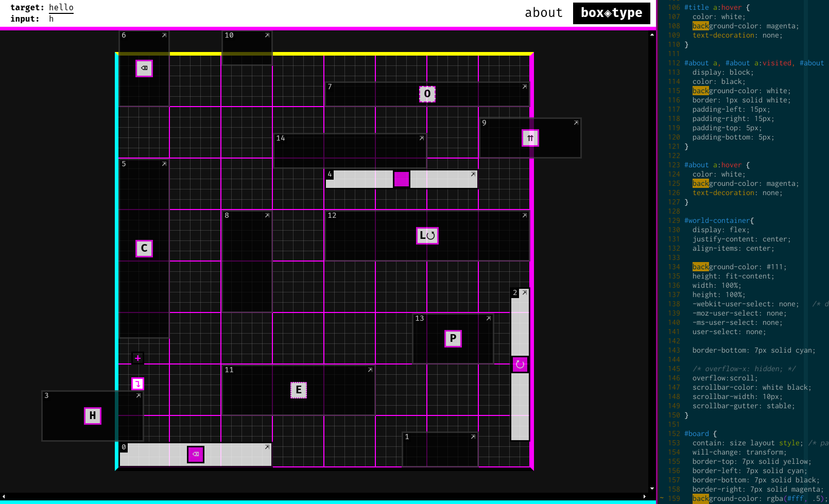Expand box 13 with its corner arrow
Viewport: 829px width, 504px height.
(x=489, y=319)
